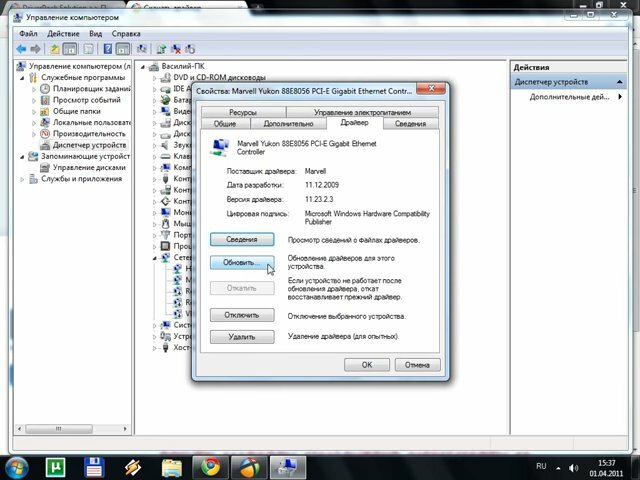The width and height of the screenshot is (640, 480).
Task: Collapse the Василий-ПК root node
Action: tap(142, 67)
